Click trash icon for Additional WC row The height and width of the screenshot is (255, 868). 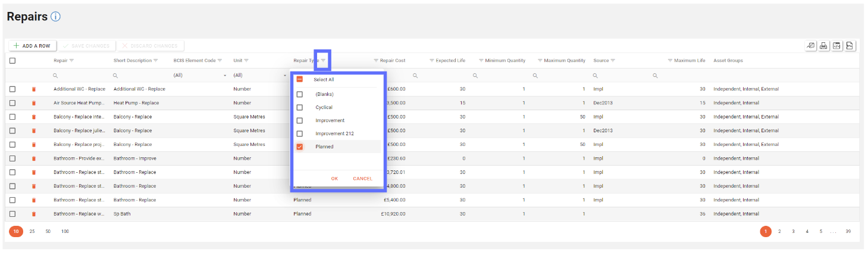pyautogui.click(x=34, y=89)
